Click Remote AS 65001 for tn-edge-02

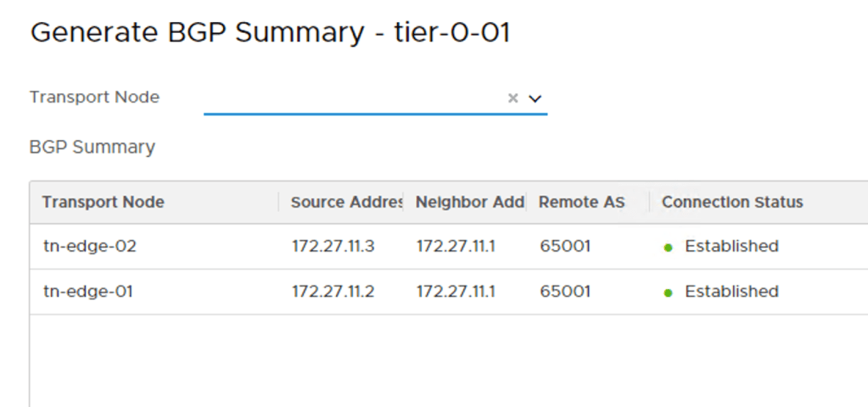pos(565,247)
